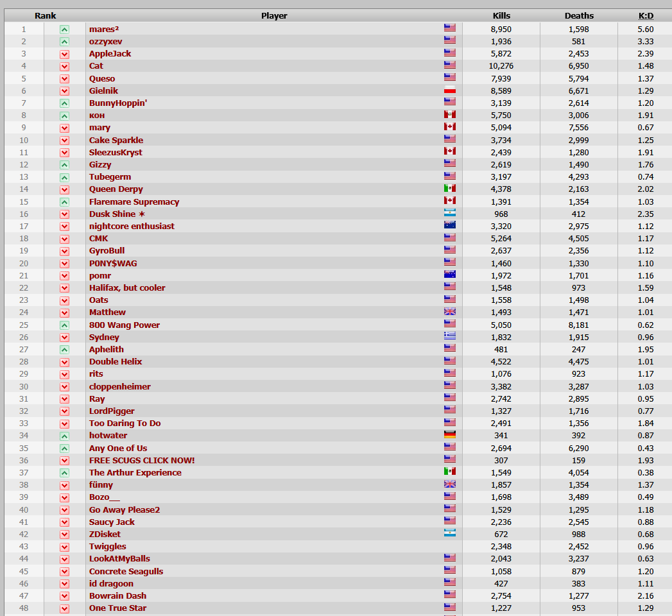Click the Mexico flag beside Queen Derpy

[449, 188]
